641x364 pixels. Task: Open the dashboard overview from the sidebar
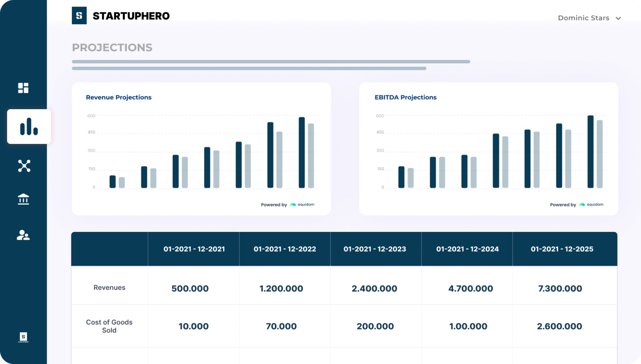pyautogui.click(x=23, y=88)
